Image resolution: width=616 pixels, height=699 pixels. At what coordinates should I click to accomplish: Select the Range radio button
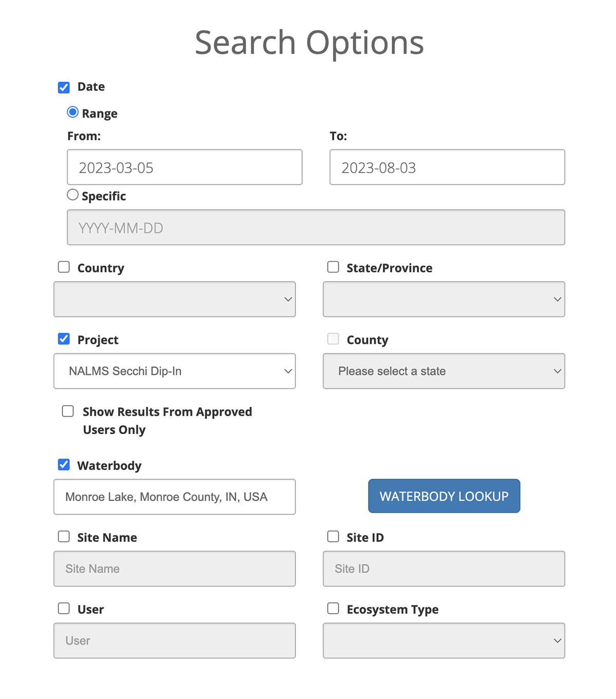(x=73, y=112)
